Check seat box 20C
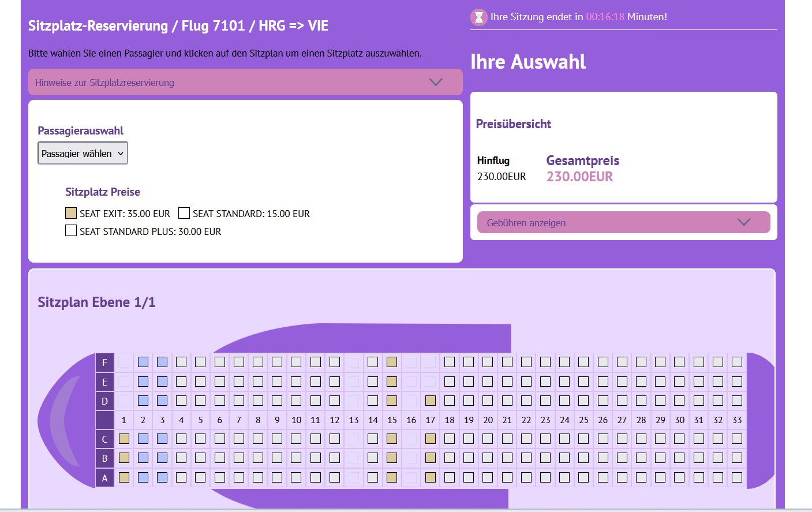Screen dimensions: 812x512 (488, 439)
